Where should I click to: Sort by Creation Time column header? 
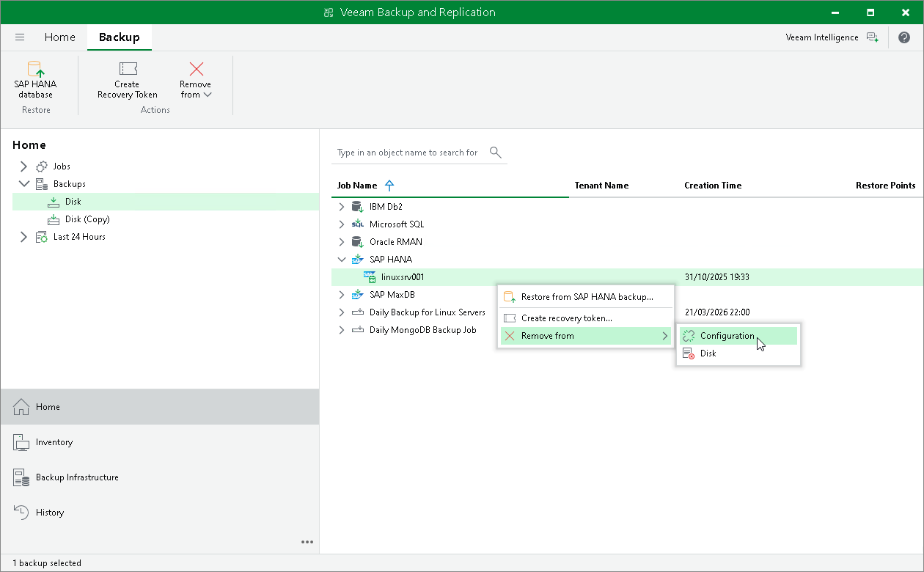(713, 186)
